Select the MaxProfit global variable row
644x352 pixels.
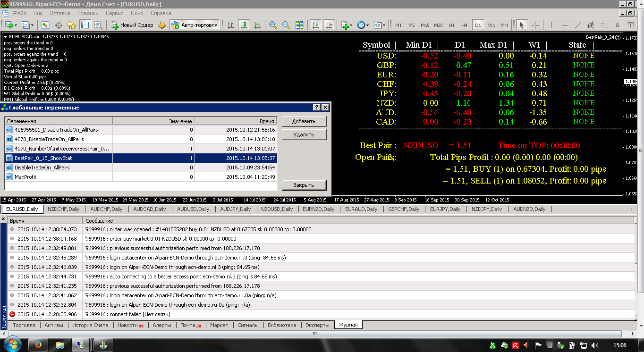tap(141, 177)
